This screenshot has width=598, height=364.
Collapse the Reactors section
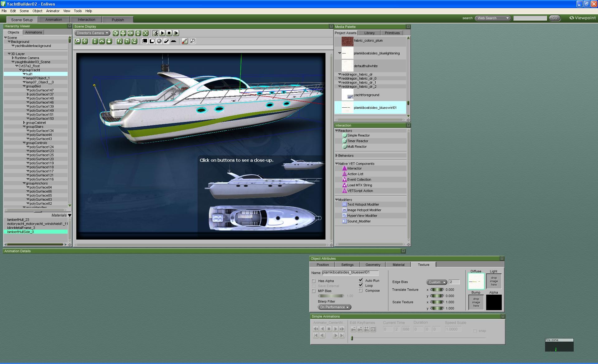click(x=336, y=131)
